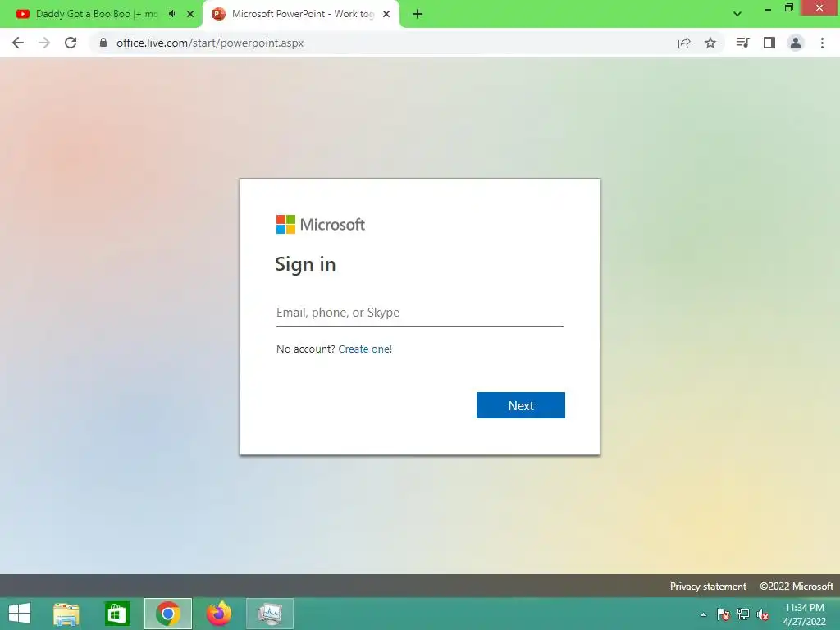Toggle the browser side panel icon
The height and width of the screenshot is (630, 840).
(x=769, y=43)
